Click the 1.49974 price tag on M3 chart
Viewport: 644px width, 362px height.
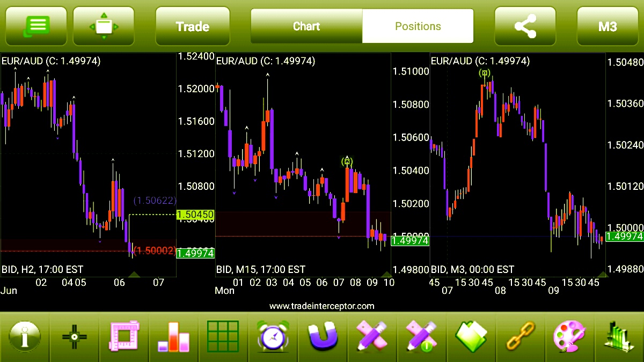[625, 237]
